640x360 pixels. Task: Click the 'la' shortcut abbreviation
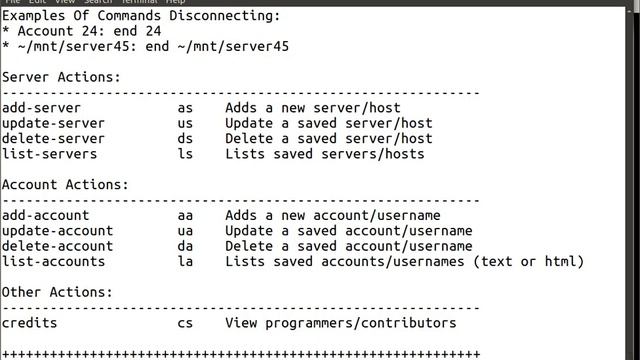[185, 262]
